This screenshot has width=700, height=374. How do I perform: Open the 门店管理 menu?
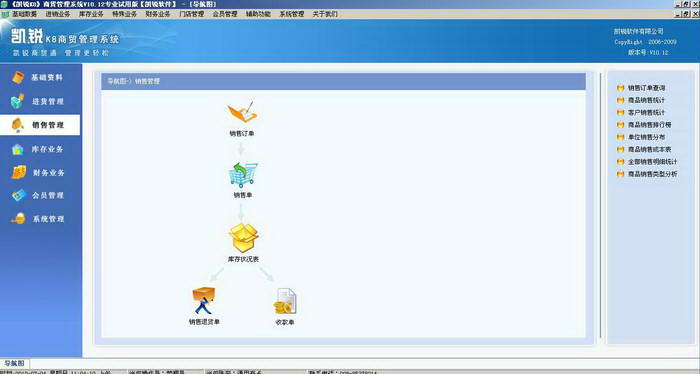[192, 14]
